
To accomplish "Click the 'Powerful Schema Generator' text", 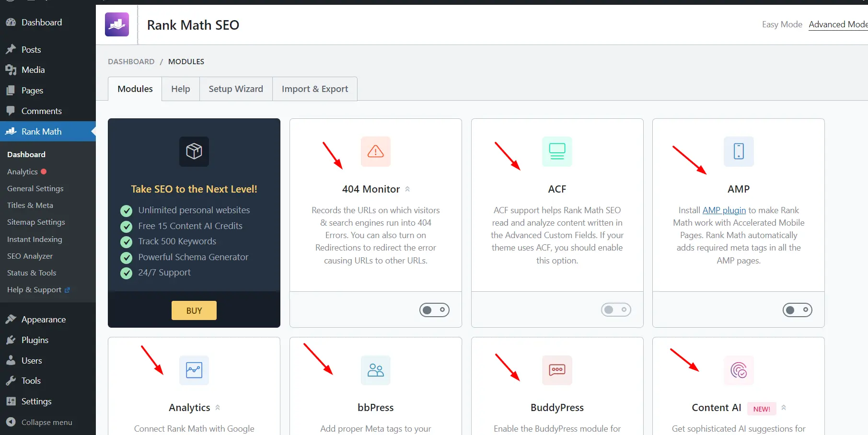I will coord(193,257).
